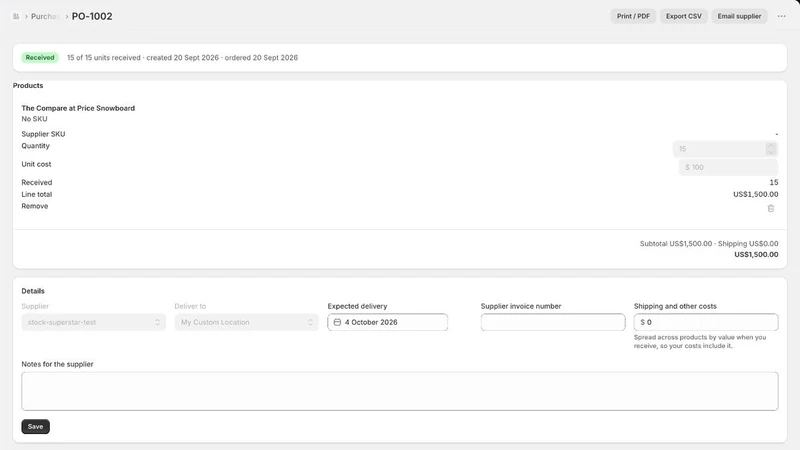The height and width of the screenshot is (450, 800).
Task: Click the app home icon in breadcrumb
Action: click(16, 16)
